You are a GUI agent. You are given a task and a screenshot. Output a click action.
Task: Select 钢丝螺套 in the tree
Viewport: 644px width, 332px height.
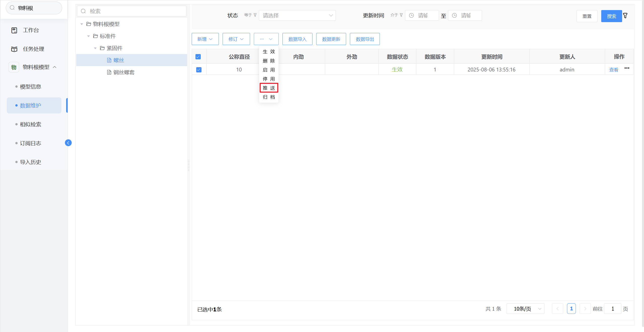124,72
